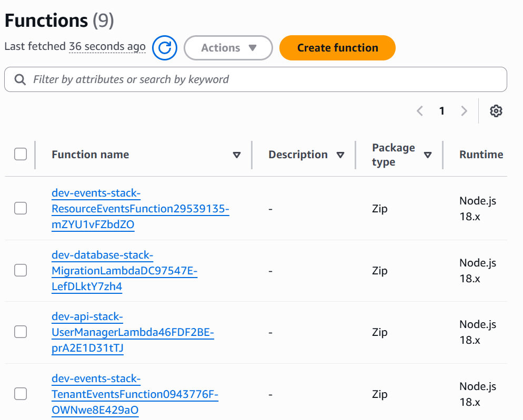Check the TenantEventsFunction row checkbox
The width and height of the screenshot is (523, 420).
[x=21, y=394]
